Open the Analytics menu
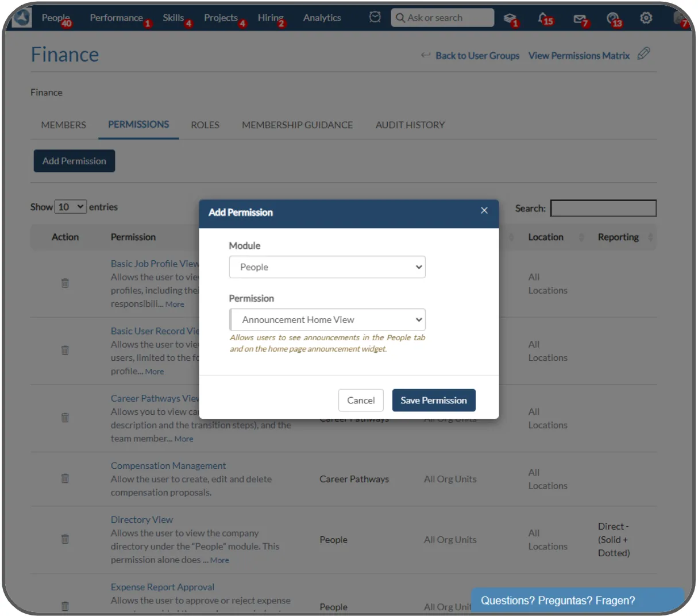698x616 pixels. point(322,18)
